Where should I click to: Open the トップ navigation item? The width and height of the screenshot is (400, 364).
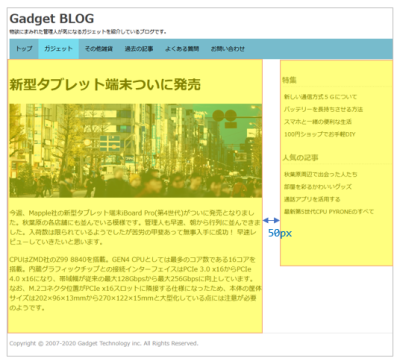pyautogui.click(x=24, y=49)
